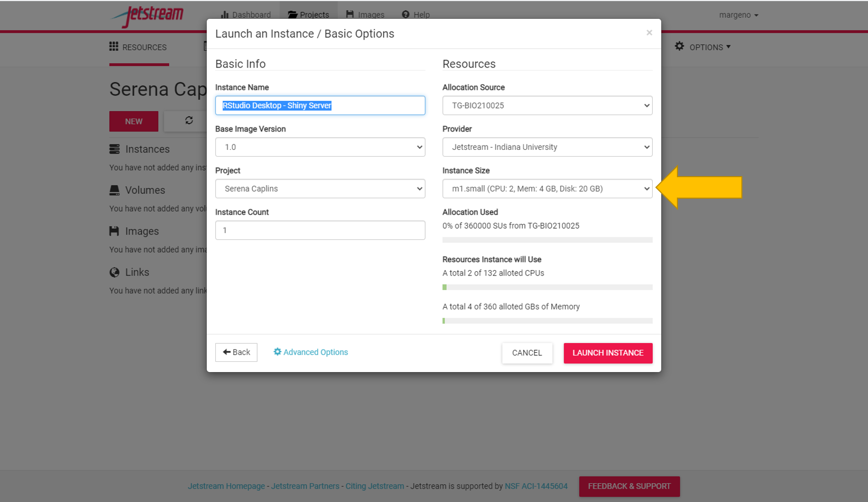This screenshot has width=868, height=502.
Task: Select the RESOURCES tab
Action: (x=139, y=47)
